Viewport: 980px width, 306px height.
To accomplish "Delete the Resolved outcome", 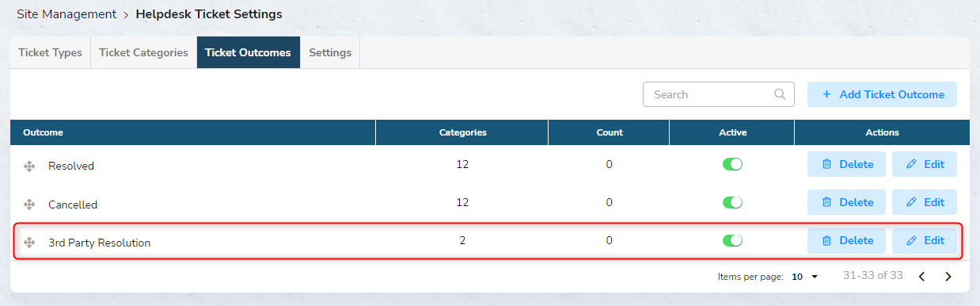I will pyautogui.click(x=847, y=164).
